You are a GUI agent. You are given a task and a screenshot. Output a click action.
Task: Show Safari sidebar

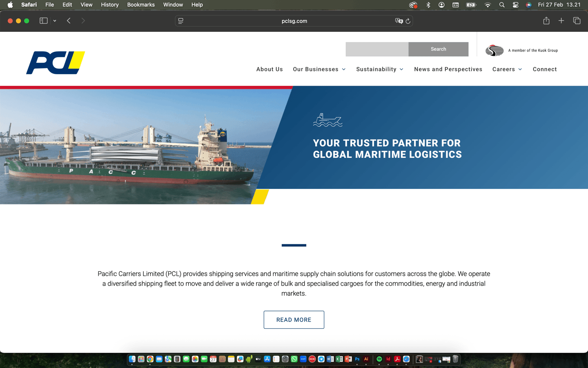coord(43,21)
